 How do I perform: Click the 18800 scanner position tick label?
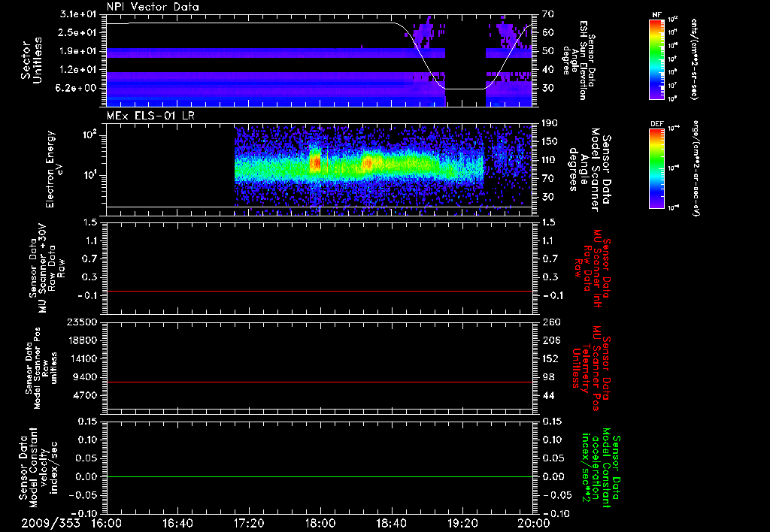(83, 340)
